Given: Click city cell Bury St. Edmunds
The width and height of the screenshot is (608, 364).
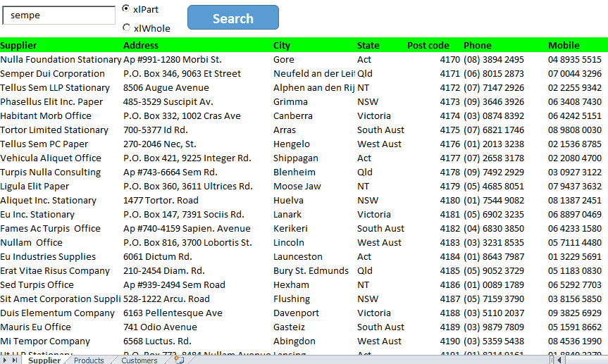Looking at the screenshot, I should (x=311, y=270).
